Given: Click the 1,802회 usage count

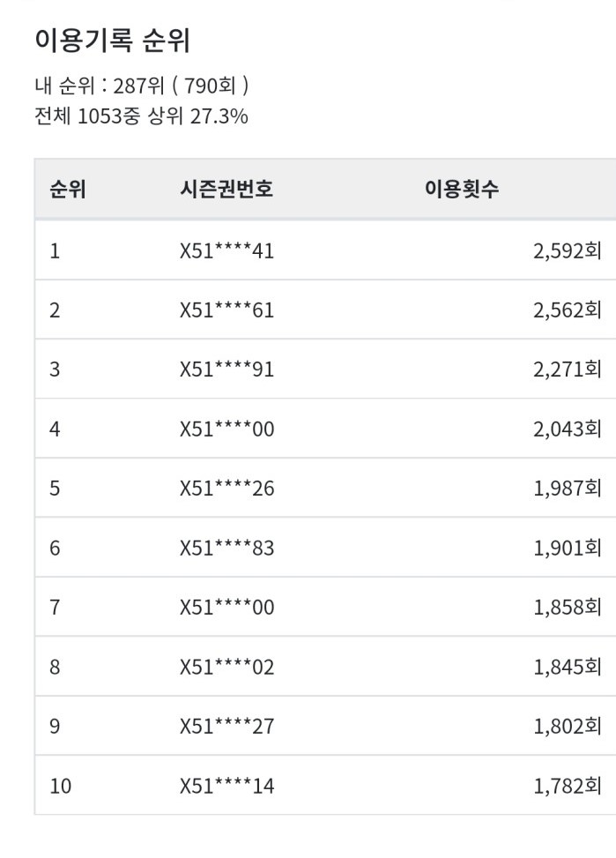Looking at the screenshot, I should (568, 727).
